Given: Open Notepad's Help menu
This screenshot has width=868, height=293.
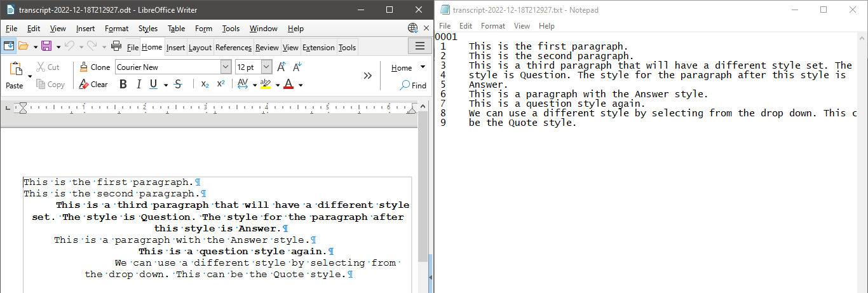Looking at the screenshot, I should [x=546, y=26].
